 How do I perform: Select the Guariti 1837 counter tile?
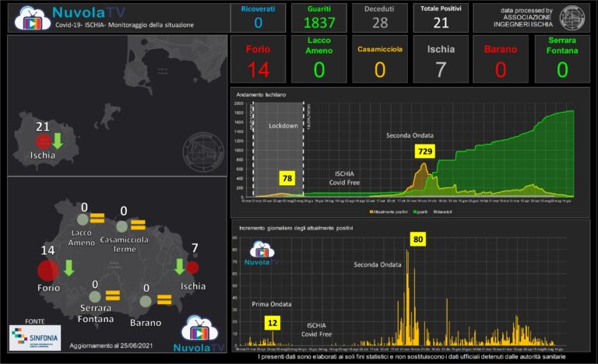point(319,18)
